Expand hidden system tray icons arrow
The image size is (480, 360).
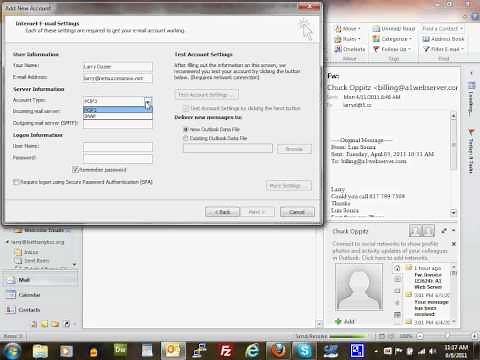pyautogui.click(x=376, y=351)
